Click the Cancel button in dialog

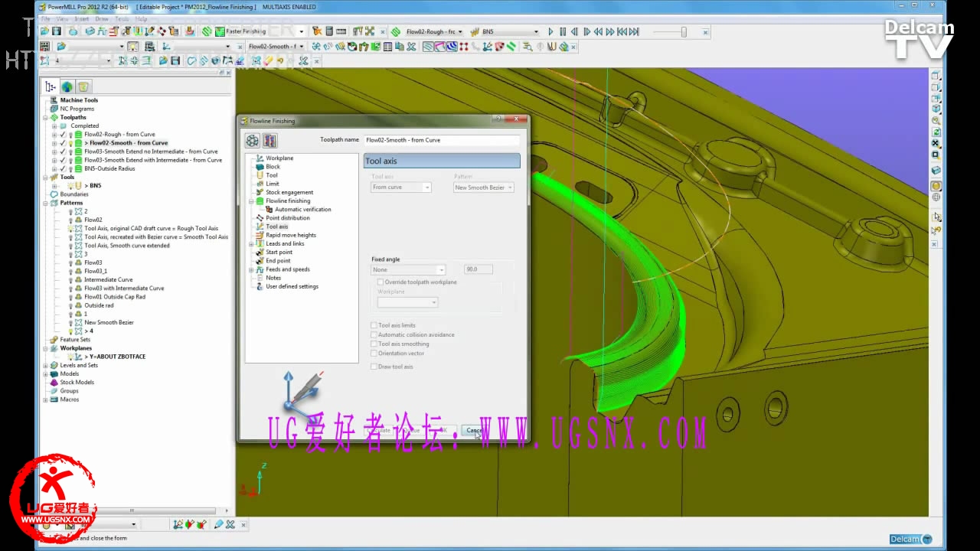click(x=475, y=430)
